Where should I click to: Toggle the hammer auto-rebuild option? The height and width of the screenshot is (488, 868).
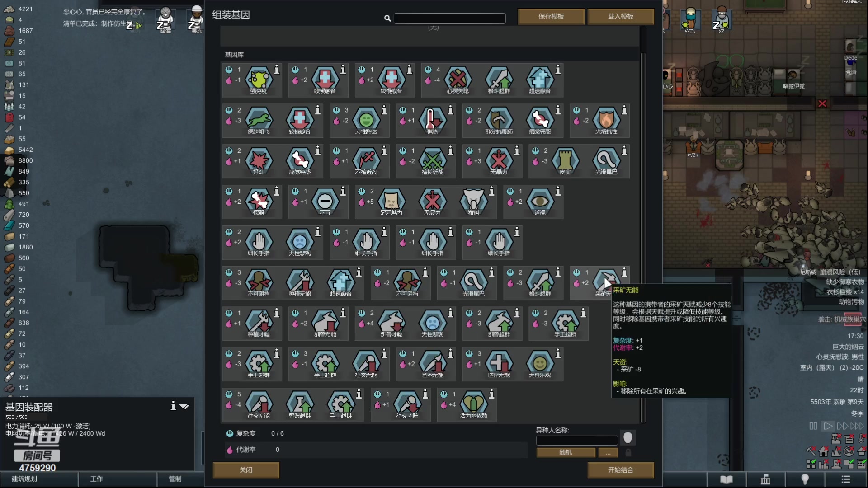pyautogui.click(x=811, y=451)
